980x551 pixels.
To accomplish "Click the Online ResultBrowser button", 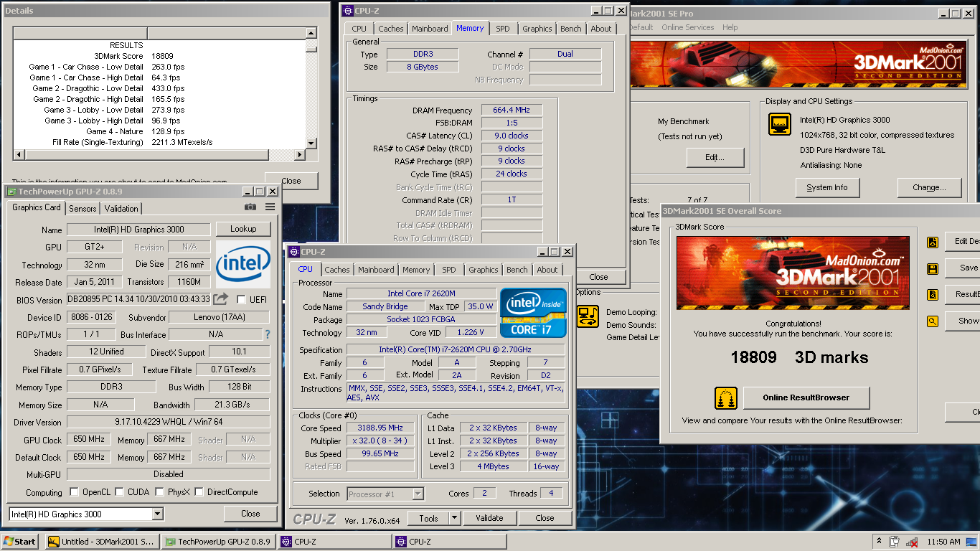I will tap(806, 397).
